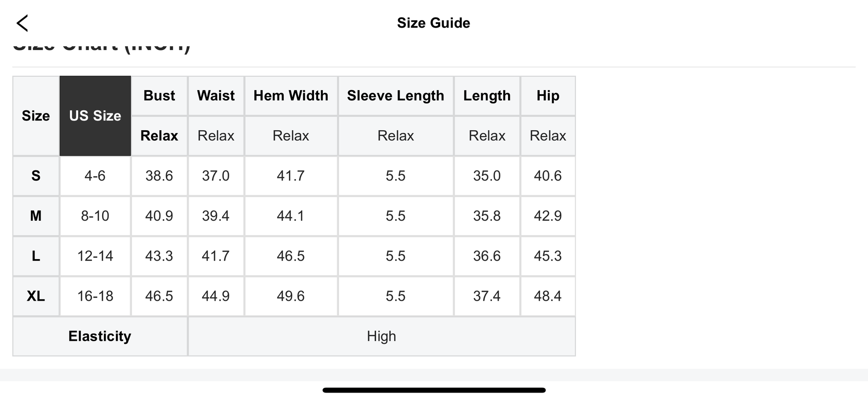
Task: Tap the home indicator bar
Action: [434, 390]
